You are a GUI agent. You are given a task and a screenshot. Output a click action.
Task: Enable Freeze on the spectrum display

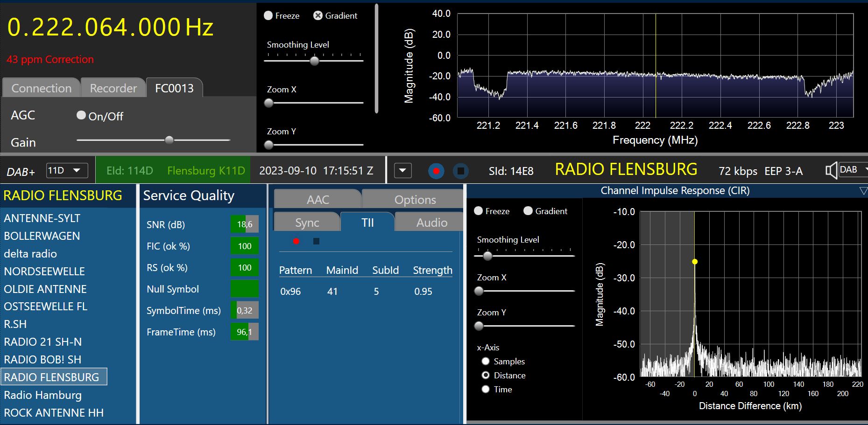click(x=268, y=15)
